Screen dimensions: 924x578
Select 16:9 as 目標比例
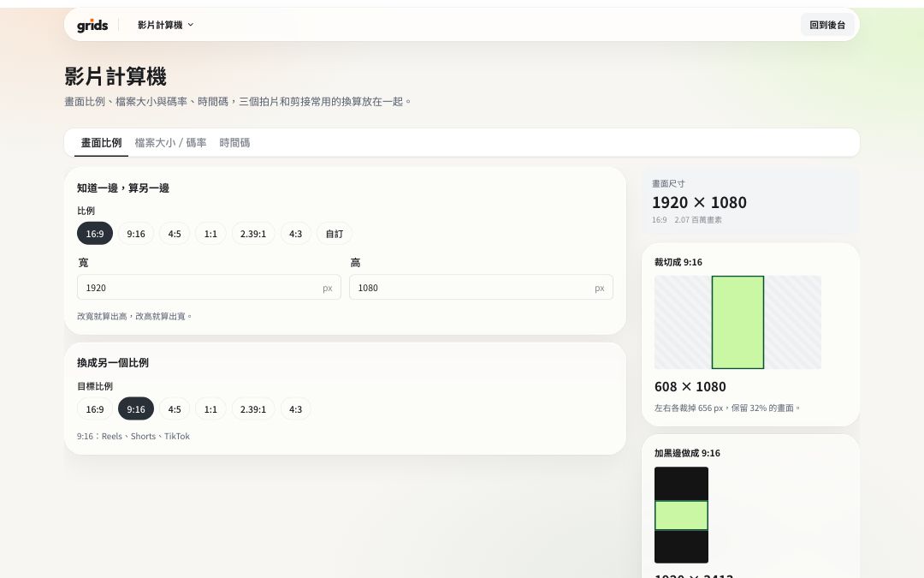95,408
